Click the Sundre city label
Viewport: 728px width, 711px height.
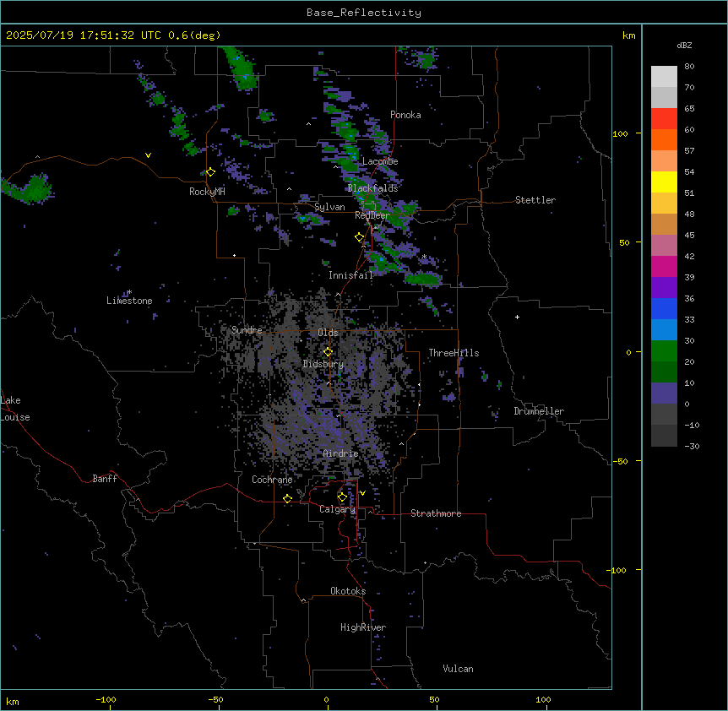(x=247, y=330)
